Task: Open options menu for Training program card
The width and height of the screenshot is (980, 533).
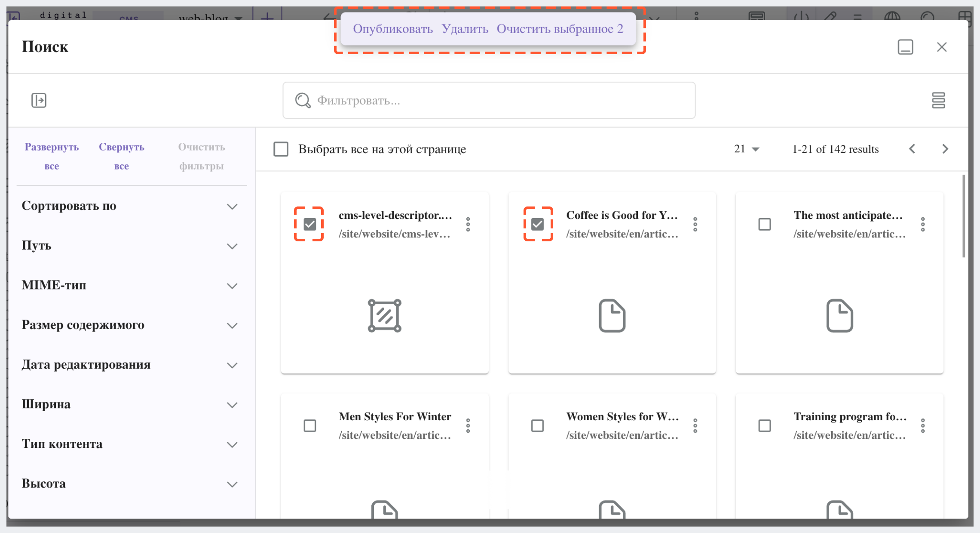Action: [922, 425]
